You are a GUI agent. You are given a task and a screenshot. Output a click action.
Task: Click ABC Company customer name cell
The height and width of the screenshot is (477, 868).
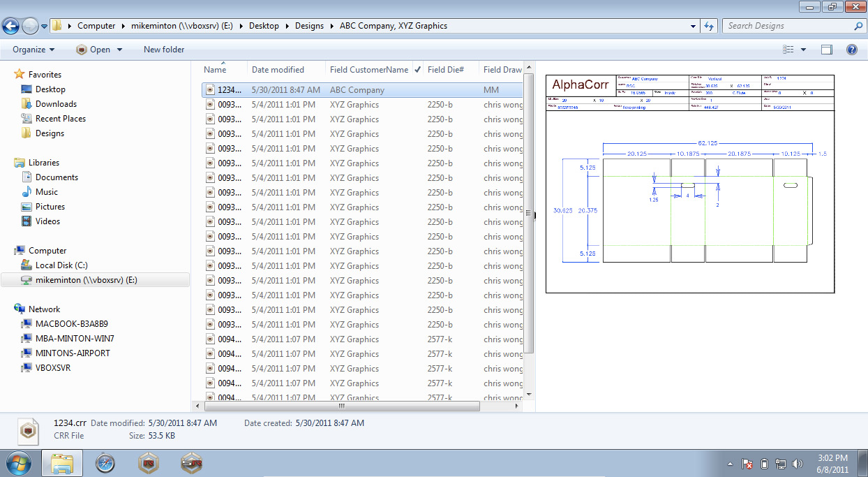pyautogui.click(x=357, y=90)
